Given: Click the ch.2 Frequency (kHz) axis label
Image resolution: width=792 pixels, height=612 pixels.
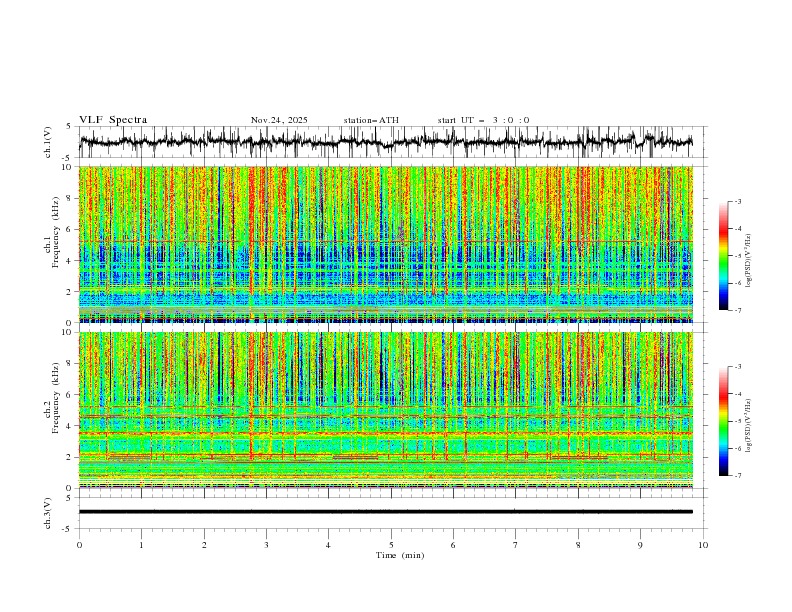Looking at the screenshot, I should coord(52,398).
